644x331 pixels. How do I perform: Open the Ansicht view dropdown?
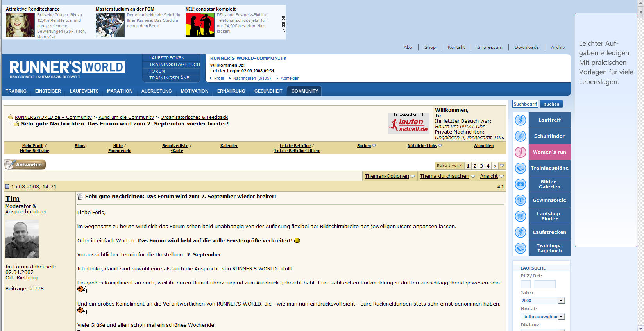coord(492,176)
